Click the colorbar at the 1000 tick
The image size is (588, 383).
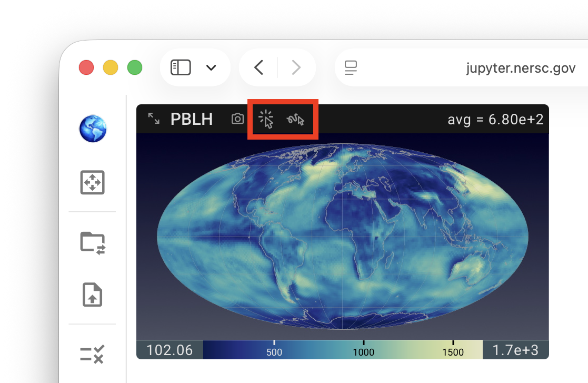(363, 350)
